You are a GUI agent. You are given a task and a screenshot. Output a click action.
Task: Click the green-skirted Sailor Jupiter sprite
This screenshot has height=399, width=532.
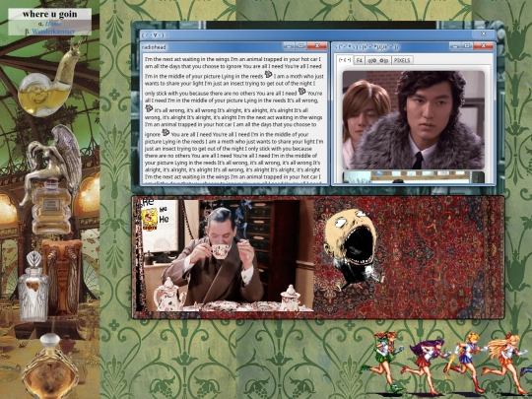pyautogui.click(x=382, y=363)
